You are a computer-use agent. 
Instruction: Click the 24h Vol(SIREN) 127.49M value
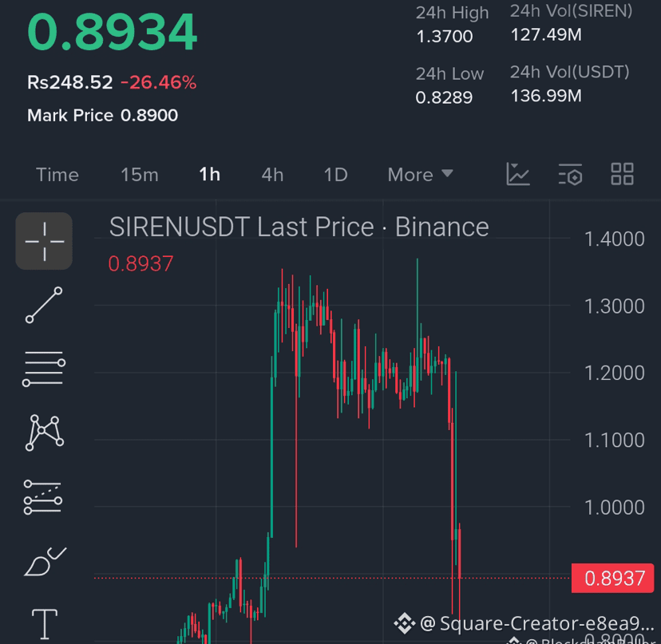click(546, 35)
